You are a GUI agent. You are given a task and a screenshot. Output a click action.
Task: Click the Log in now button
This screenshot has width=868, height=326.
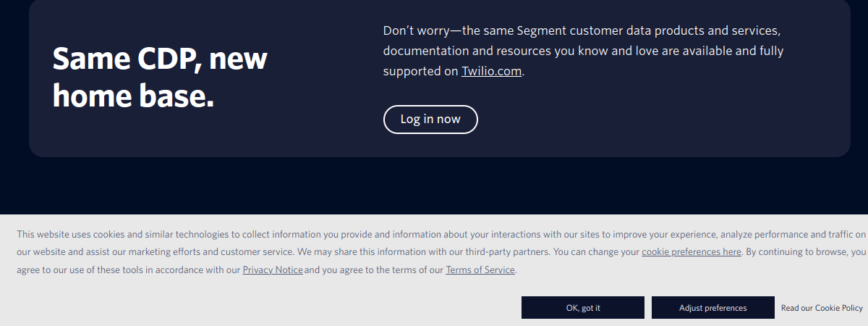click(x=430, y=120)
